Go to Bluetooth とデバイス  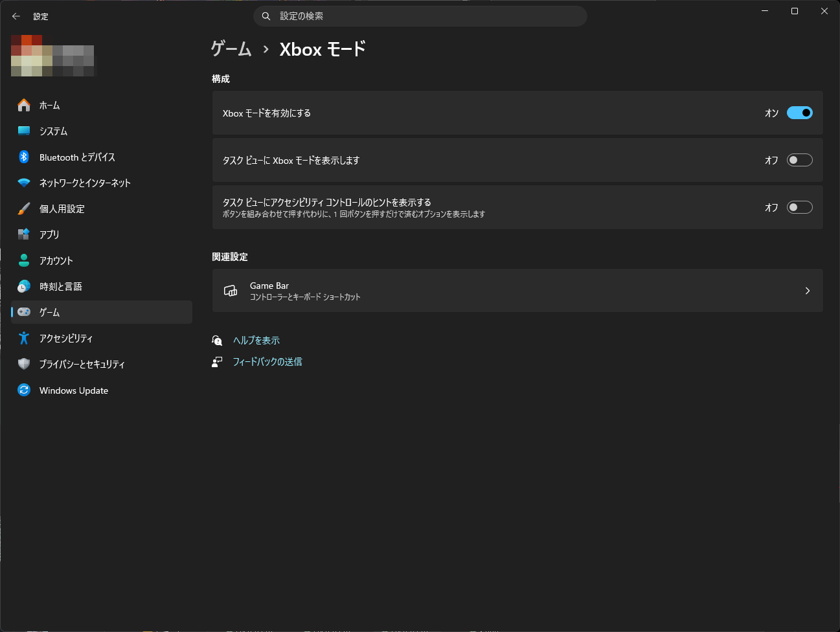click(x=102, y=157)
